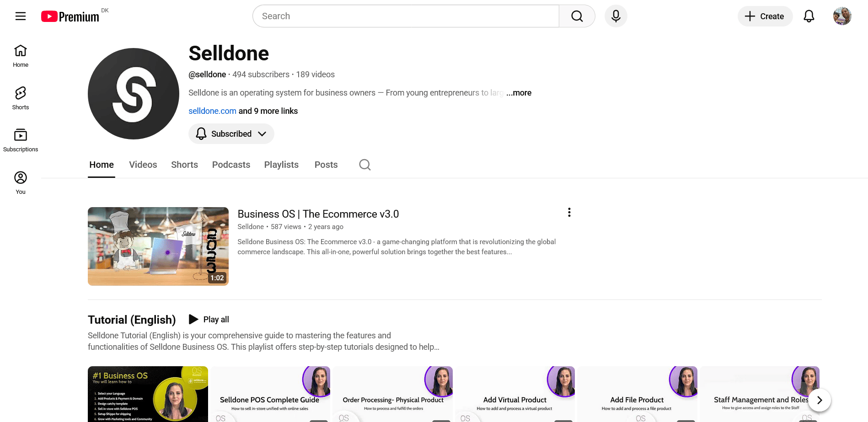The height and width of the screenshot is (422, 868).
Task: Open the You section in sidebar
Action: (x=21, y=183)
